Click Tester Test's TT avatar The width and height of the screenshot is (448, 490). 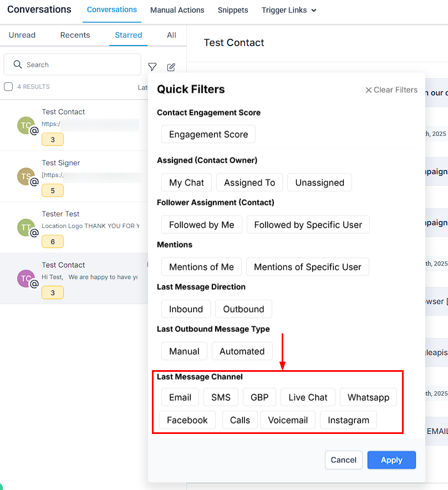[x=26, y=228]
